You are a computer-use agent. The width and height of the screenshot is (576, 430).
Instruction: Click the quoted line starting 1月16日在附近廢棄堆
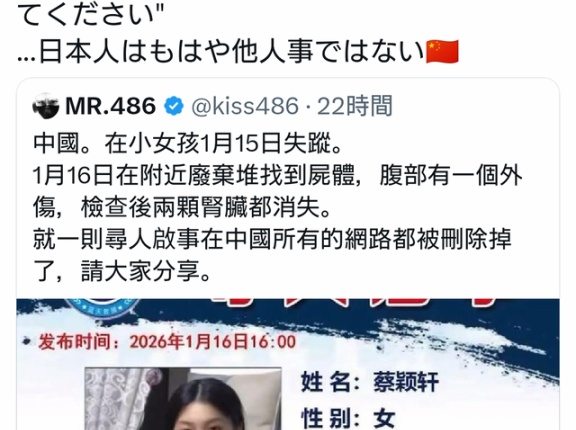277,176
